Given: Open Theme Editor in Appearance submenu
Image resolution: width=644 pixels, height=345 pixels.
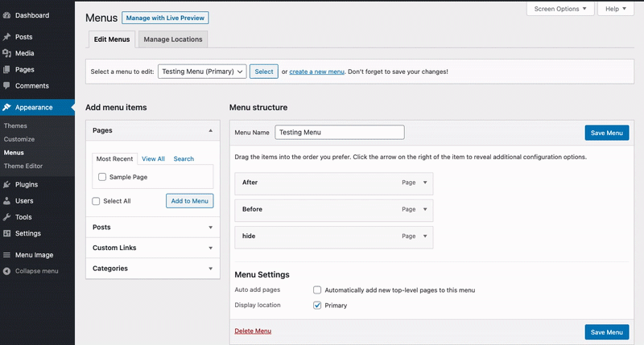Looking at the screenshot, I should 23,166.
